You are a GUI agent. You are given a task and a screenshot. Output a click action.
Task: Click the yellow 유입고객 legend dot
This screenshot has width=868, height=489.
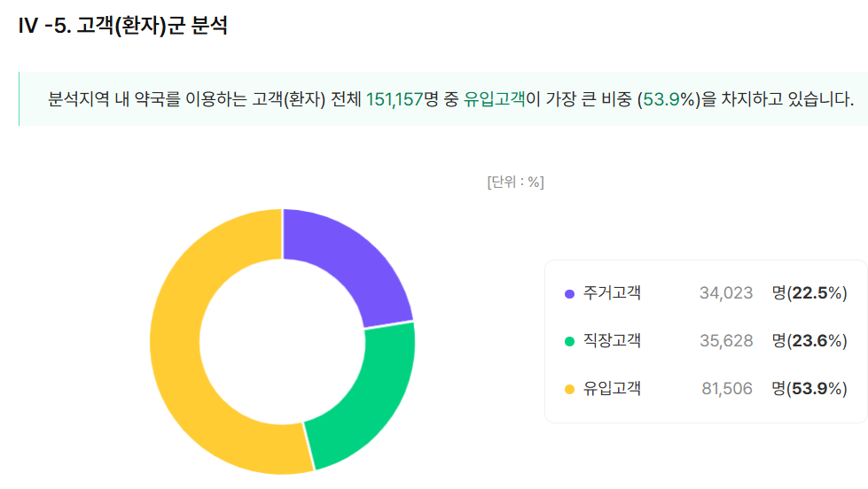coord(569,390)
